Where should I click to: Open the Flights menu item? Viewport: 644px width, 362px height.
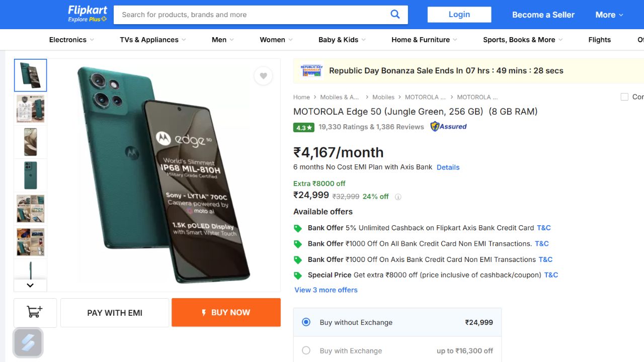pos(599,40)
